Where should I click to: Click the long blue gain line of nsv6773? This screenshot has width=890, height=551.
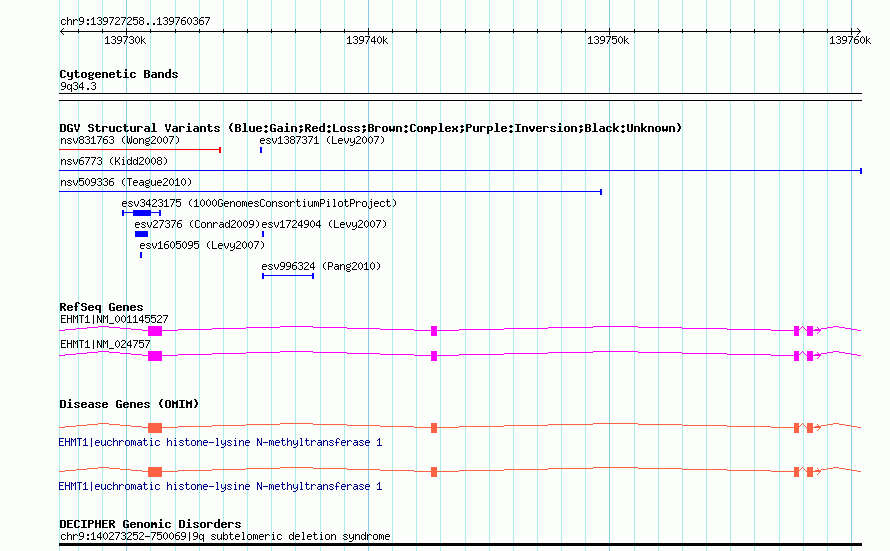tap(460, 171)
